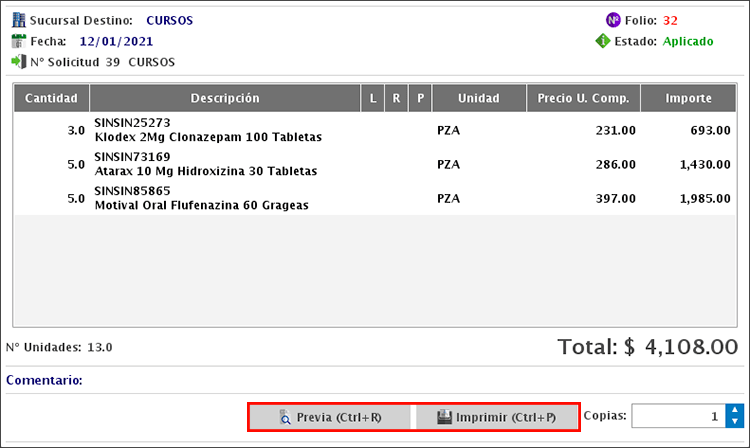Viewport: 750px width, 448px height.
Task: Click the green Estado info icon
Action: (603, 41)
